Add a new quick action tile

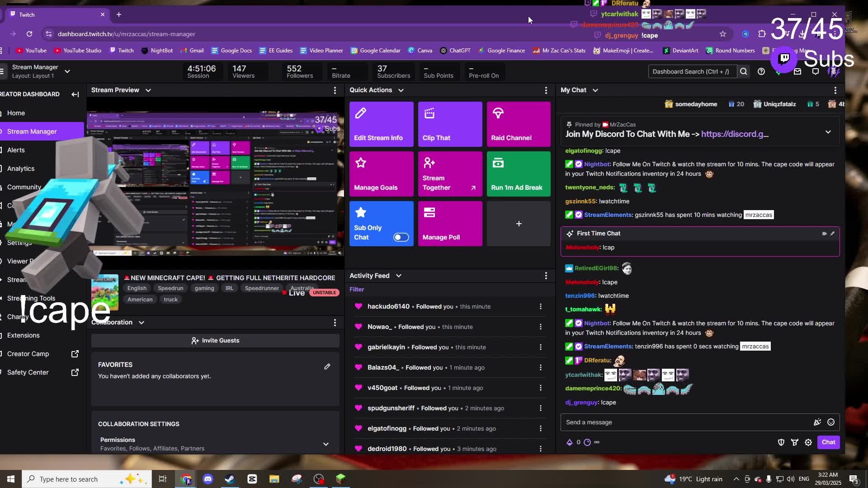click(519, 224)
